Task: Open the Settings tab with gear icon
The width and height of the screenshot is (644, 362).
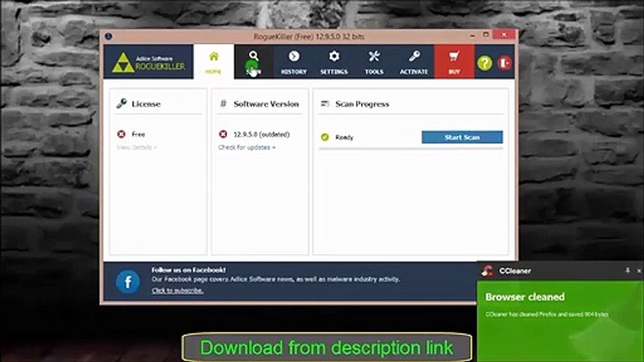Action: pos(334,62)
